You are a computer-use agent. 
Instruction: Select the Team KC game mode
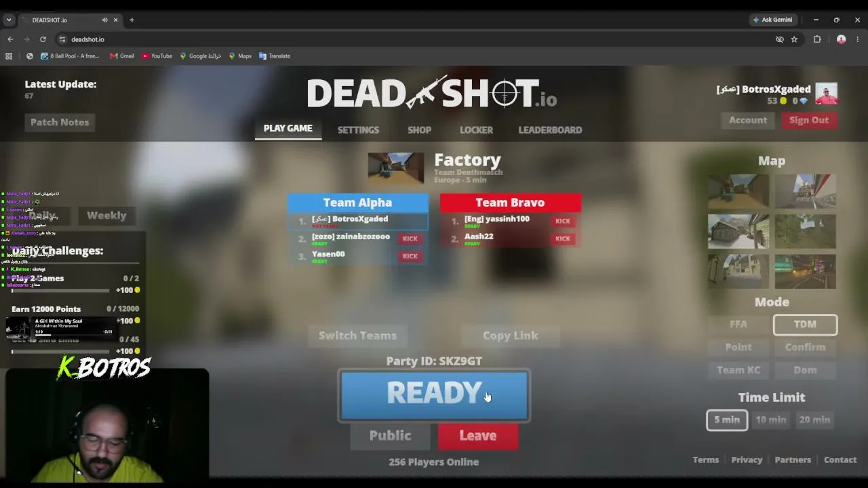[738, 370]
